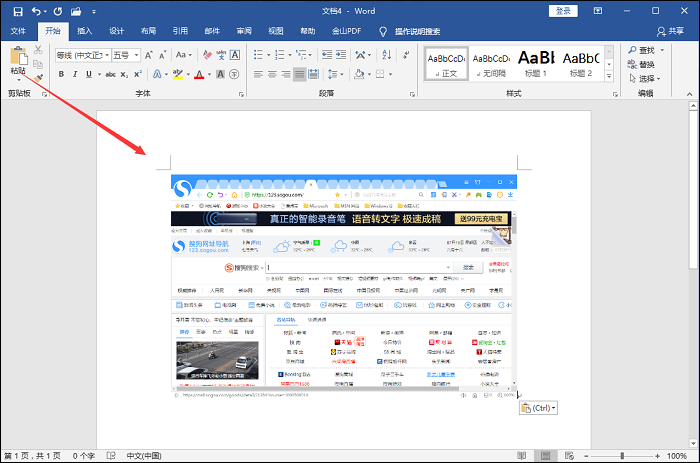Switch to the Insert tab
The width and height of the screenshot is (700, 463).
click(84, 31)
